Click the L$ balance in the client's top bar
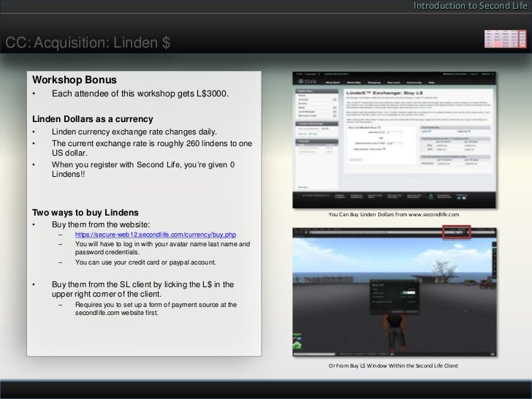Screen dimensions: 532x399 [456, 232]
